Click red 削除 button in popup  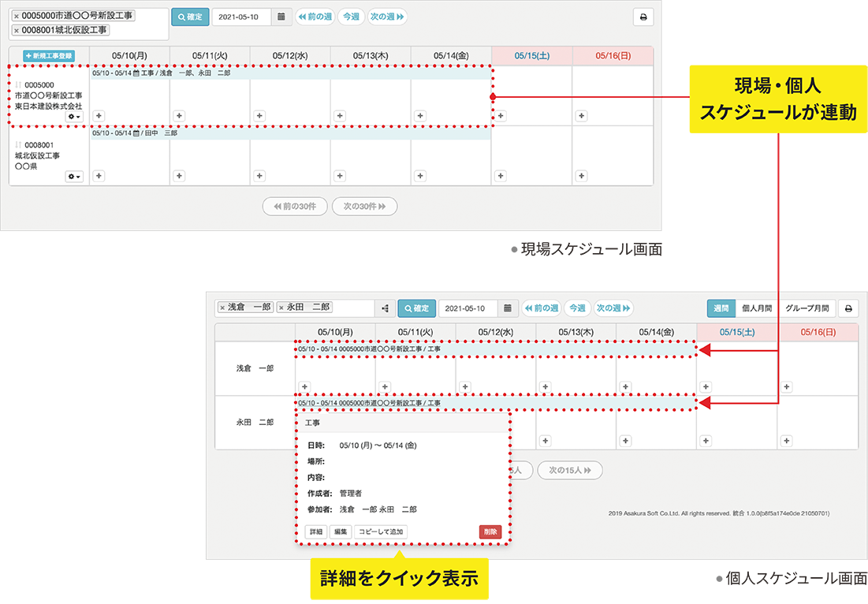click(490, 532)
